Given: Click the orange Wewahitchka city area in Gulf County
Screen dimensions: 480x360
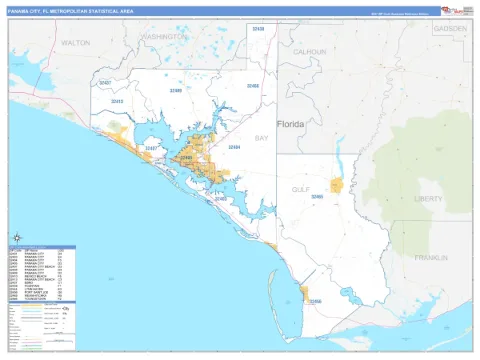Looking at the screenshot, I should (337, 185).
